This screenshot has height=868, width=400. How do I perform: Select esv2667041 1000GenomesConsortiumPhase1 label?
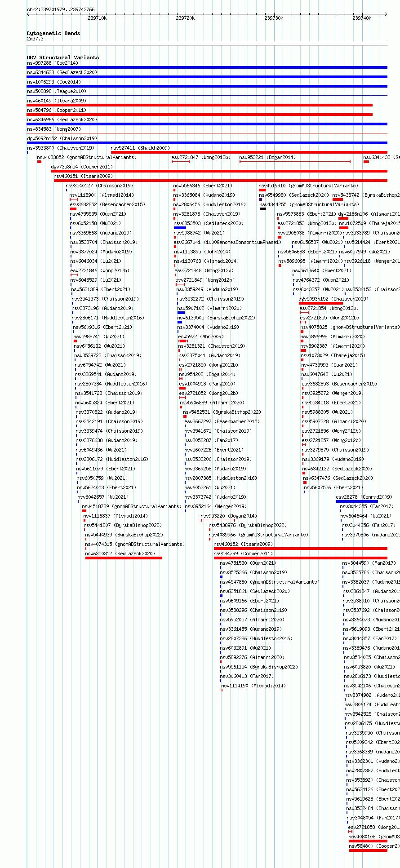tap(227, 242)
